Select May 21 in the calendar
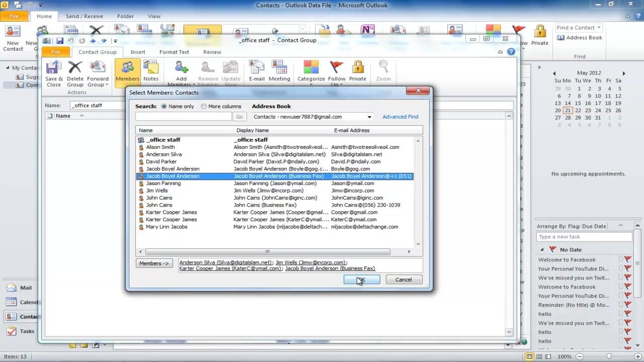Viewport: 644px width, 362px height. pyautogui.click(x=568, y=111)
